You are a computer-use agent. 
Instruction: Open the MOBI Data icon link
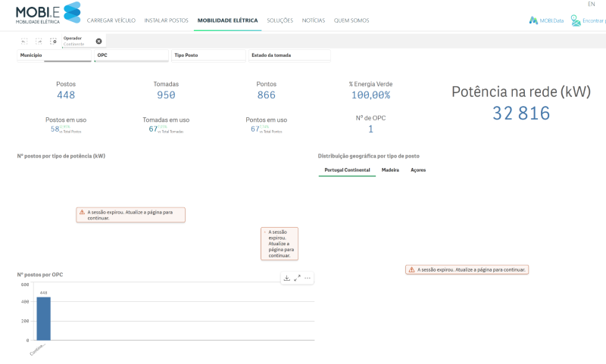pyautogui.click(x=533, y=20)
